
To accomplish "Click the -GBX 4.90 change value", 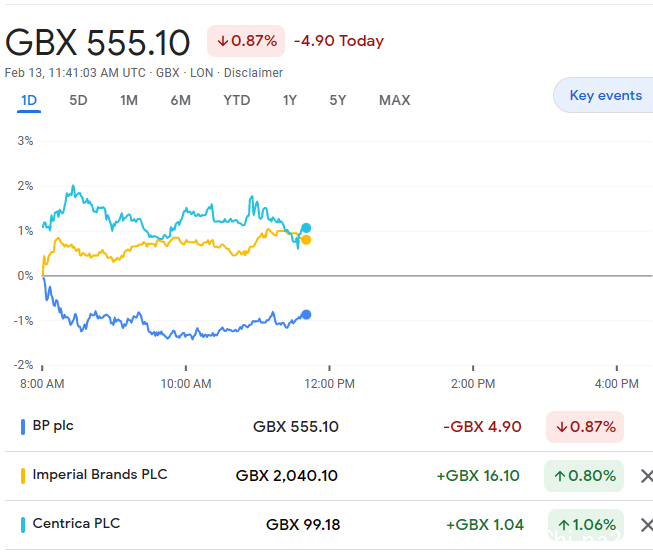I will (x=482, y=427).
